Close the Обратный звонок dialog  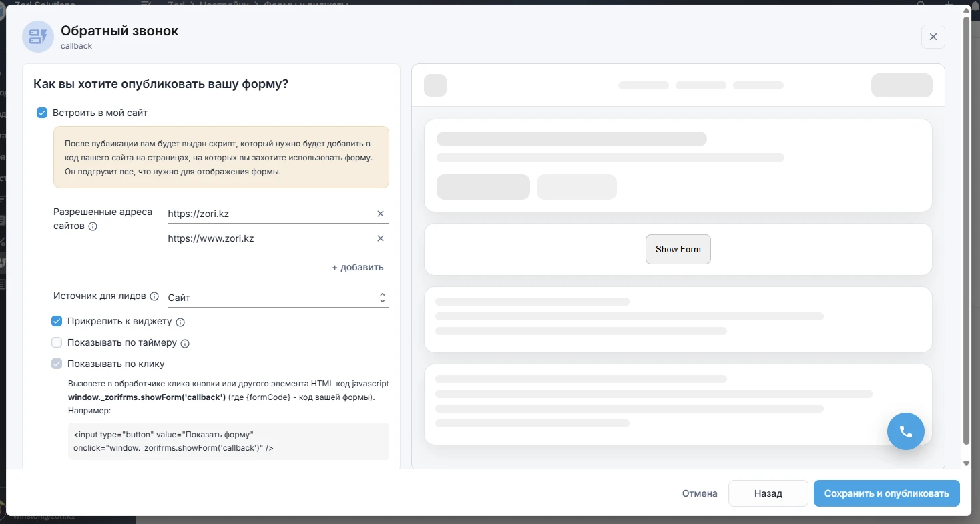(933, 37)
